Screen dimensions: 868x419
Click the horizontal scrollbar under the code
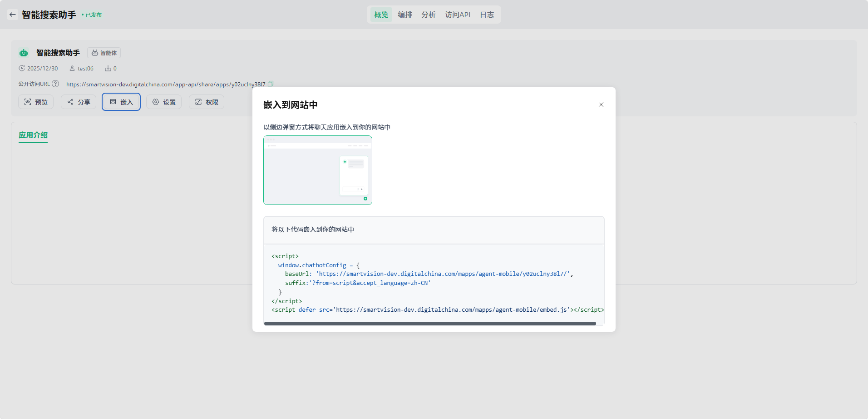pos(429,324)
